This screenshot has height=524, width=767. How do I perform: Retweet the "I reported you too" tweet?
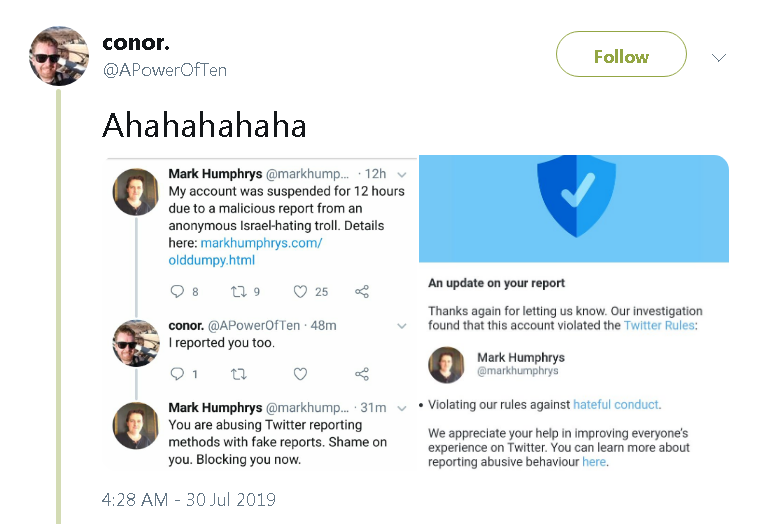(239, 374)
